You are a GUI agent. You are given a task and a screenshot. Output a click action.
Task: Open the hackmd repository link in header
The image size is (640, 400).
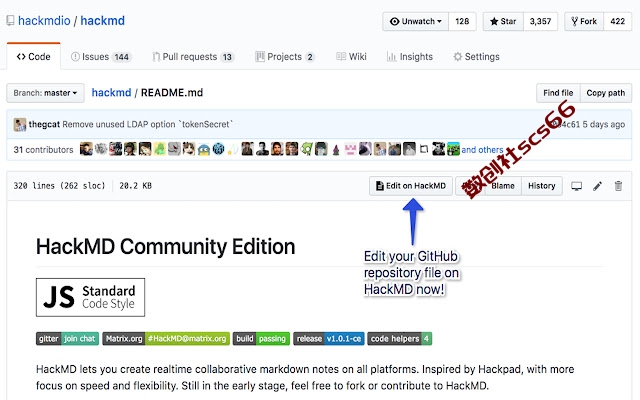[x=102, y=20]
